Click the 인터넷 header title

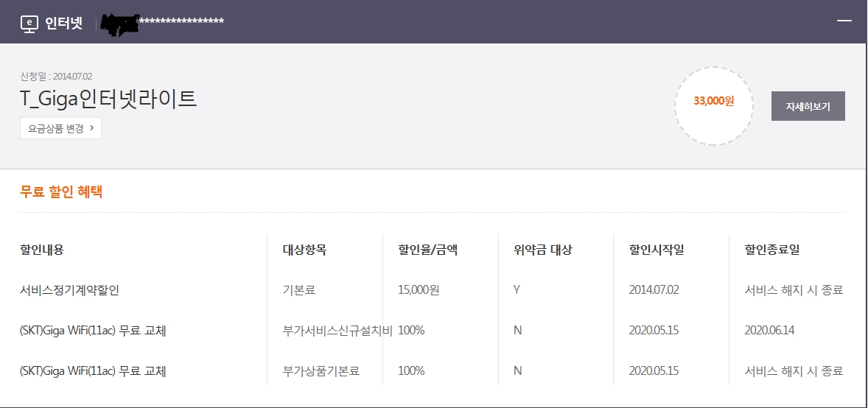pos(63,22)
